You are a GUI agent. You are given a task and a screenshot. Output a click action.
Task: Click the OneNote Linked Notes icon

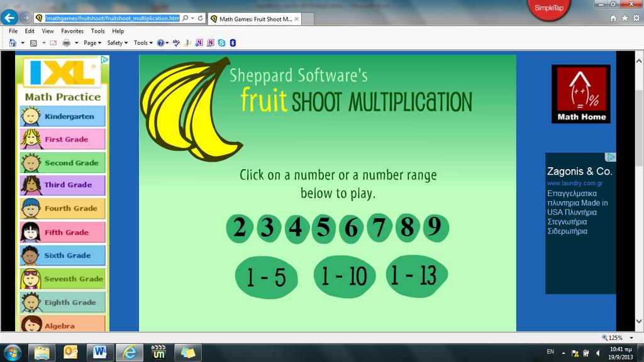(210, 43)
